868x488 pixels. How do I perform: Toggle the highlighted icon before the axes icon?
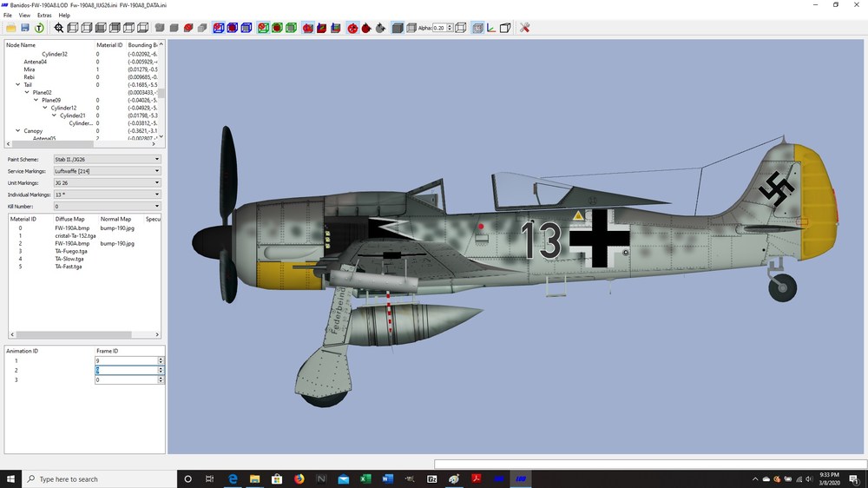coord(477,28)
